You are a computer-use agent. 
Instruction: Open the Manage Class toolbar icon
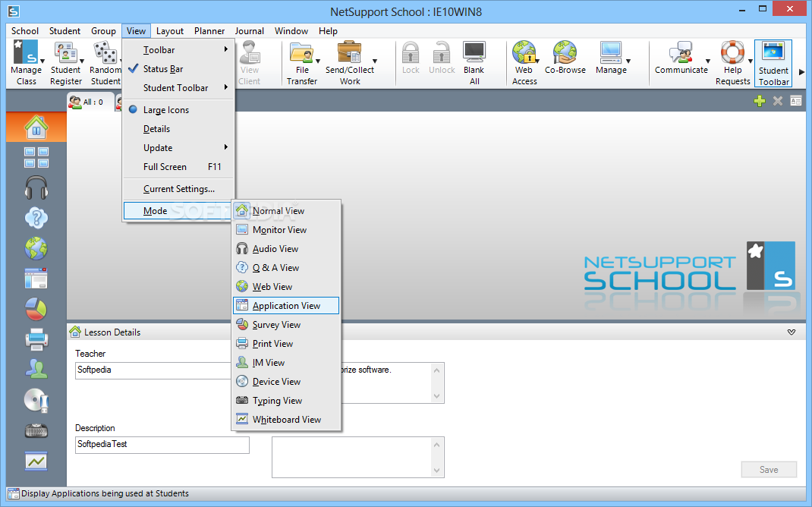25,63
